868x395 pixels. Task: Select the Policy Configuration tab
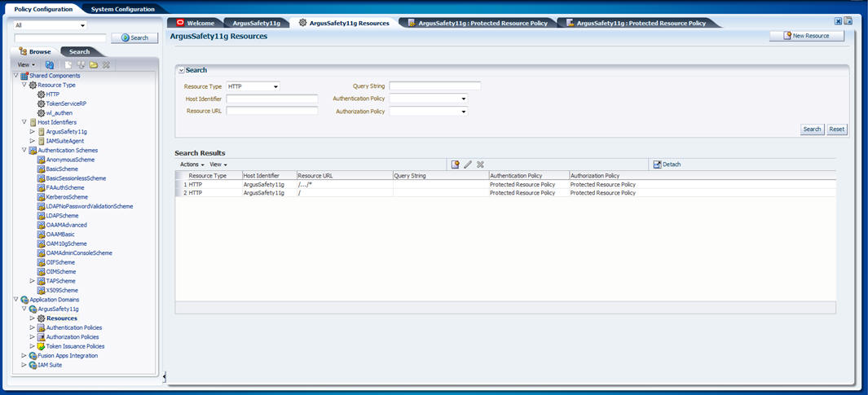(x=43, y=9)
